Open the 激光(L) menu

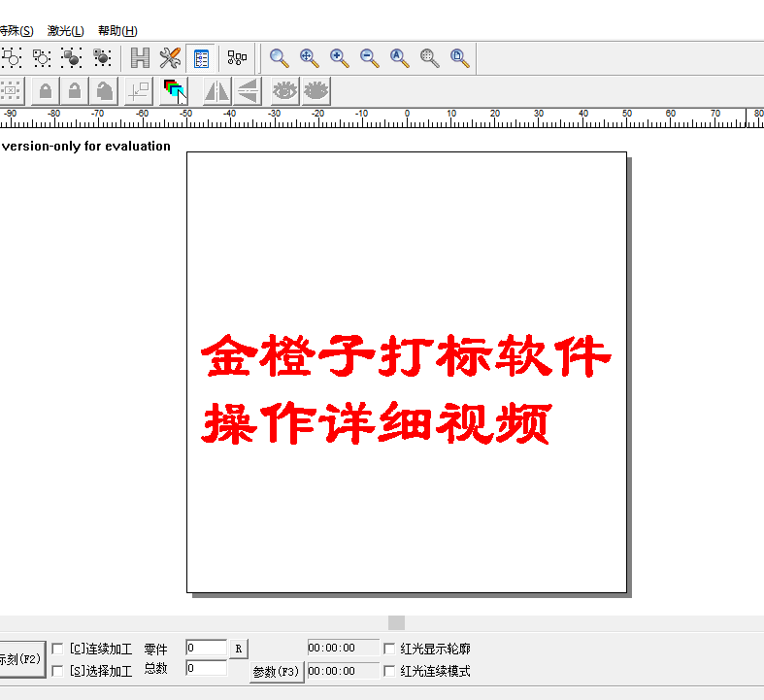(x=66, y=31)
